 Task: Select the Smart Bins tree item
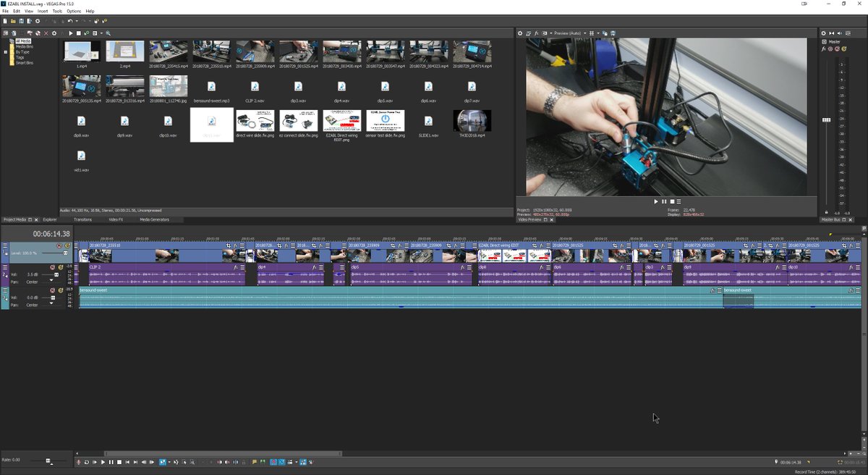tap(25, 63)
